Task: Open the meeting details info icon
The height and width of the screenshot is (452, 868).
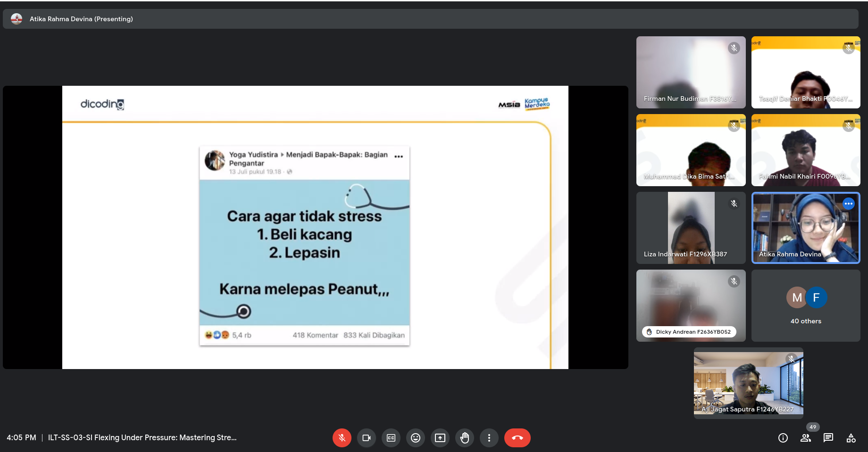Action: pos(783,438)
